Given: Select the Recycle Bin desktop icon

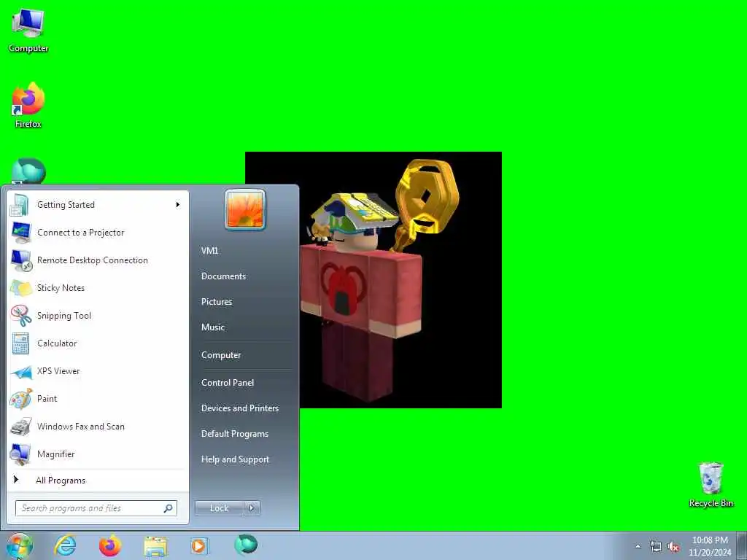Looking at the screenshot, I should tap(711, 484).
